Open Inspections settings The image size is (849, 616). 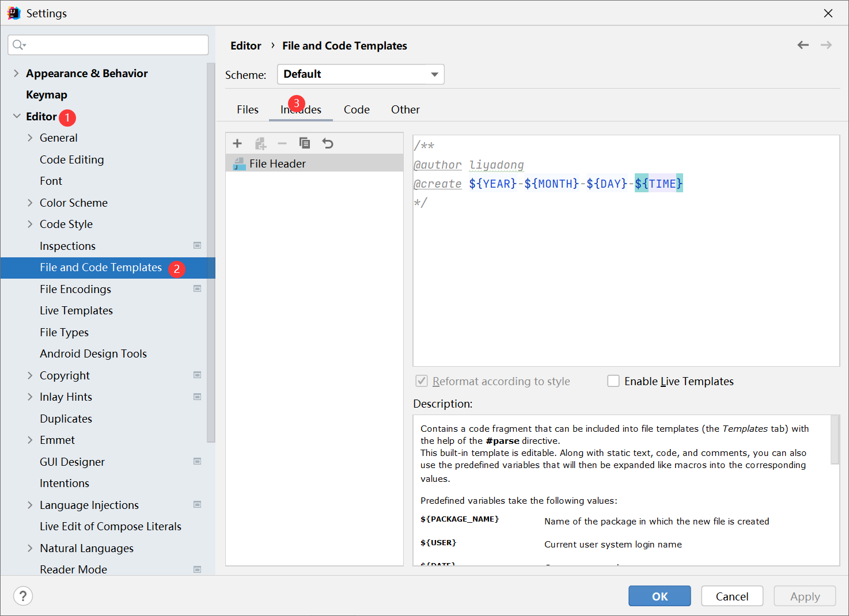[x=67, y=246]
